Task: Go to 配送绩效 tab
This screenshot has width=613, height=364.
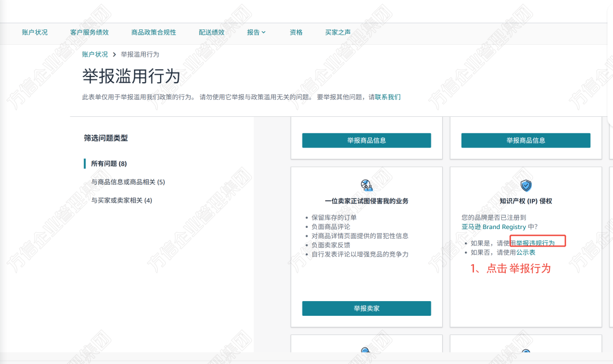Action: coord(212,32)
